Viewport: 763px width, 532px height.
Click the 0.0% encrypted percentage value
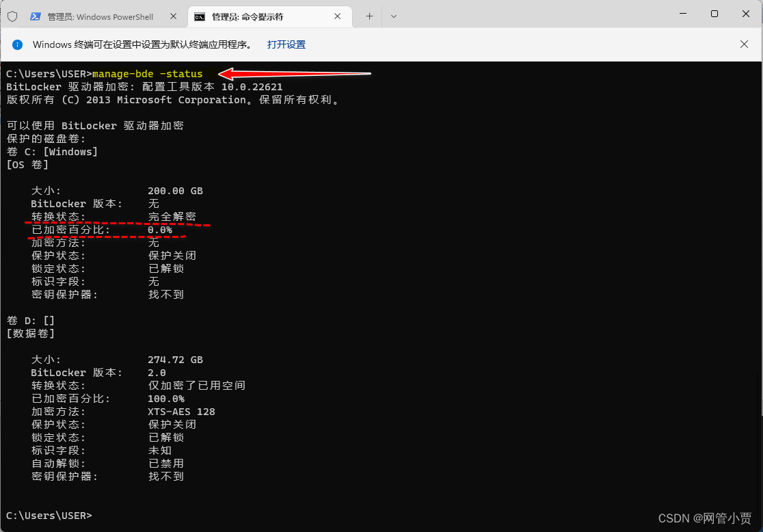(159, 229)
